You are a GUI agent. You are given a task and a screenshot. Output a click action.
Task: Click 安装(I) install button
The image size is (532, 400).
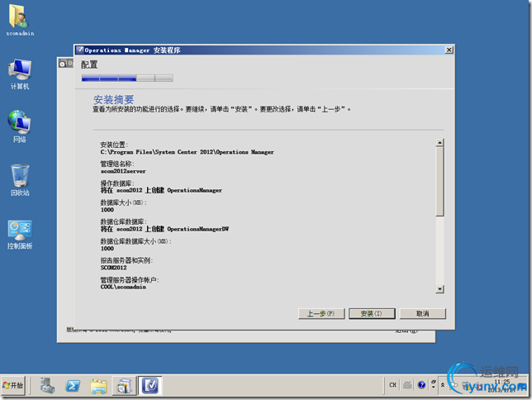point(372,313)
